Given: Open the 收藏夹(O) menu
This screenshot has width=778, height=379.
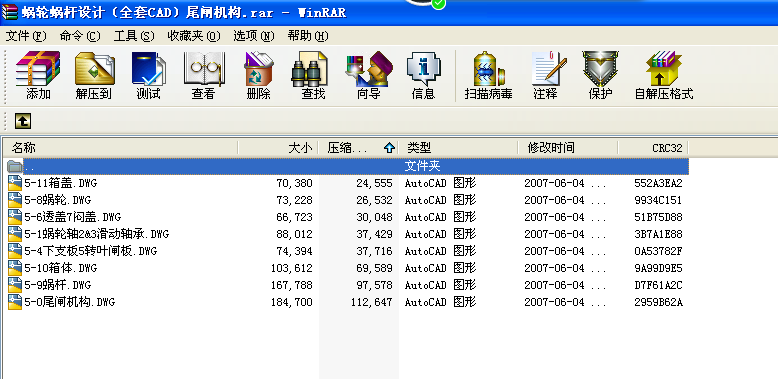Looking at the screenshot, I should (194, 36).
